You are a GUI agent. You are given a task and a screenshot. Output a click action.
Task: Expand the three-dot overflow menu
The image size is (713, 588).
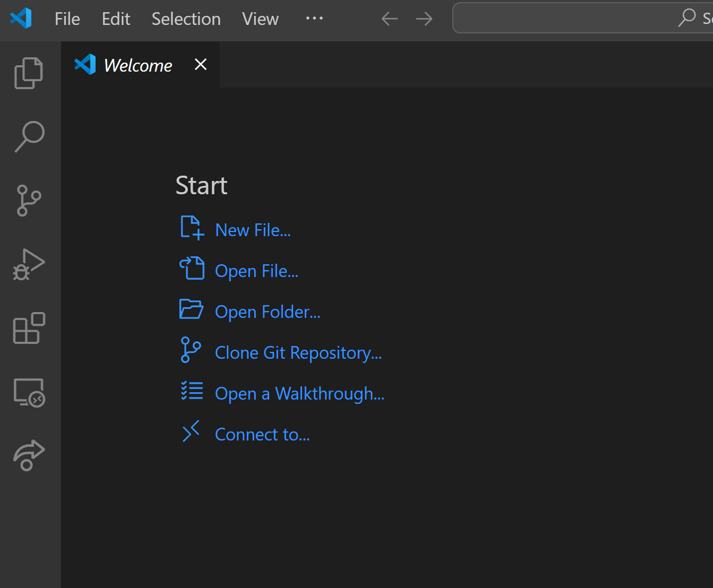pos(314,19)
